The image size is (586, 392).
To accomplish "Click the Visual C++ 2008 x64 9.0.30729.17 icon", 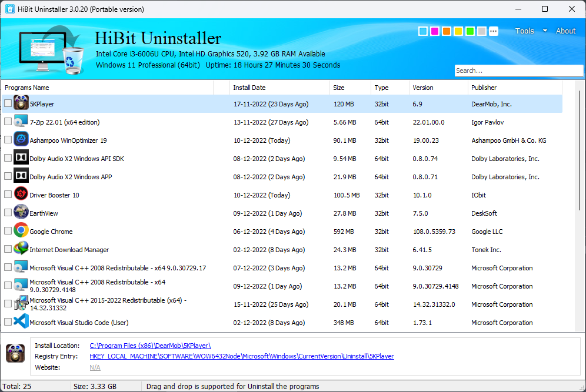I will (21, 267).
